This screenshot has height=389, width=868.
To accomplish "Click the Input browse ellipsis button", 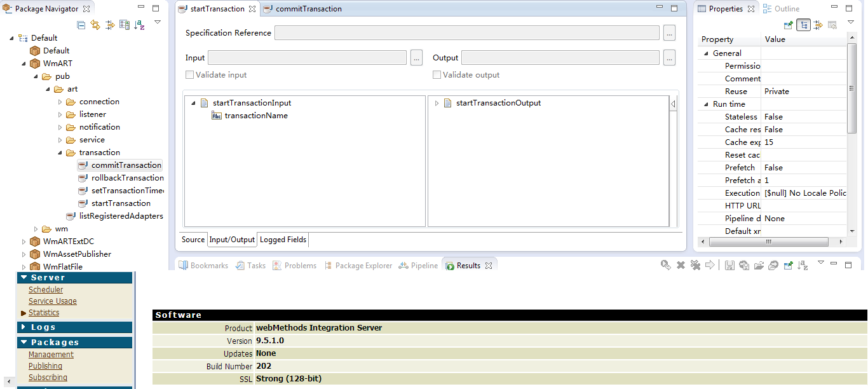I will [x=416, y=58].
